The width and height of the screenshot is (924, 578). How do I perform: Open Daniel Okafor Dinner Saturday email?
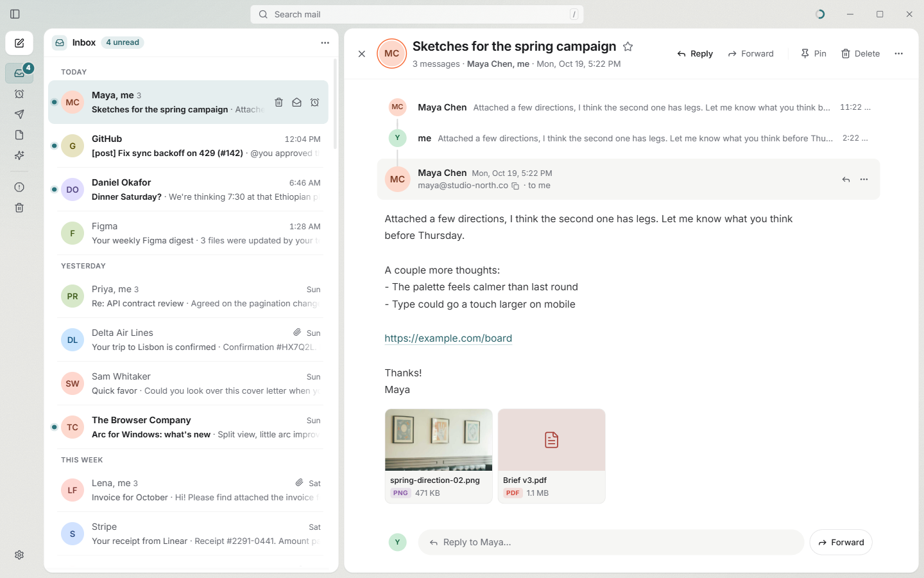188,189
